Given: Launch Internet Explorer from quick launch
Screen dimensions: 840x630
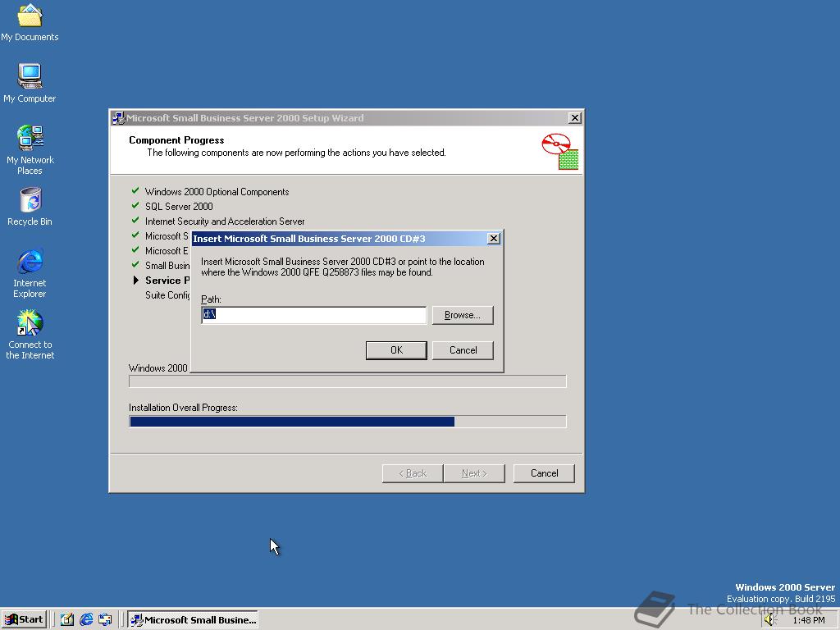Looking at the screenshot, I should coord(85,620).
